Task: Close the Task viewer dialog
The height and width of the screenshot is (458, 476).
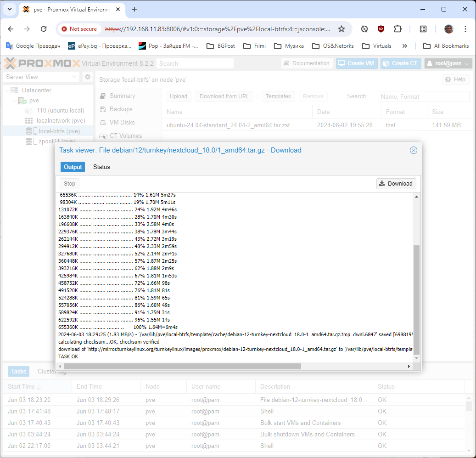Action: [413, 150]
